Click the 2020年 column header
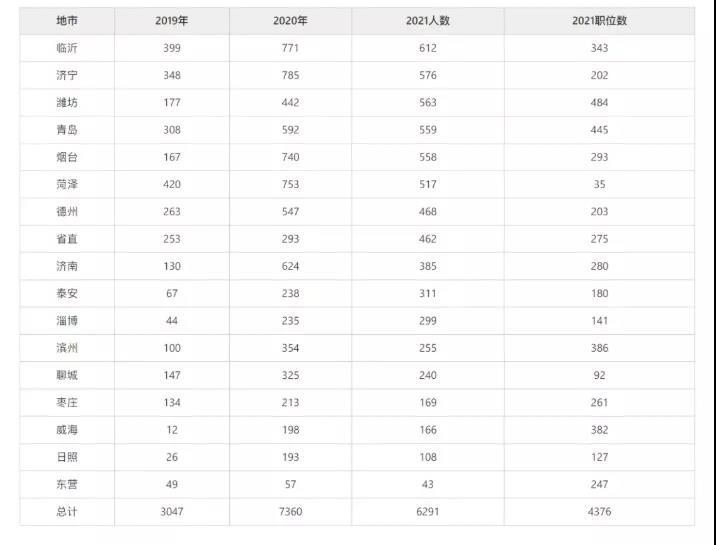Image resolution: width=716 pixels, height=545 pixels. [290, 21]
